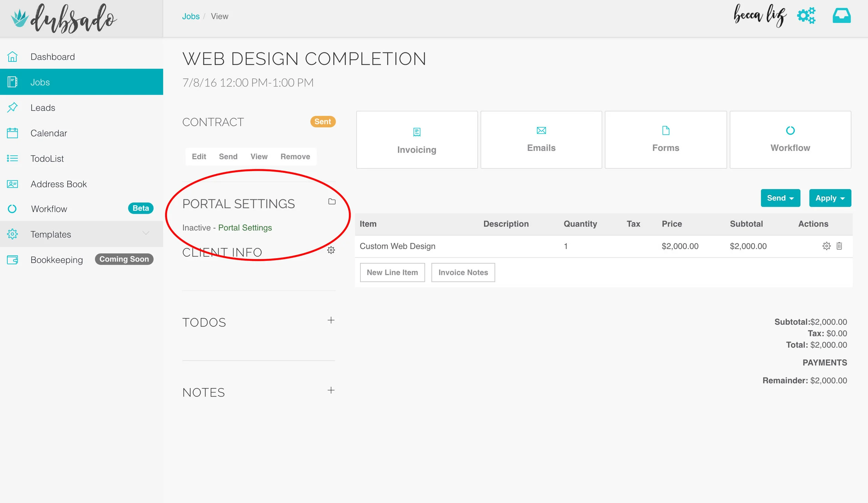Open the Apply dropdown button

[x=830, y=198]
